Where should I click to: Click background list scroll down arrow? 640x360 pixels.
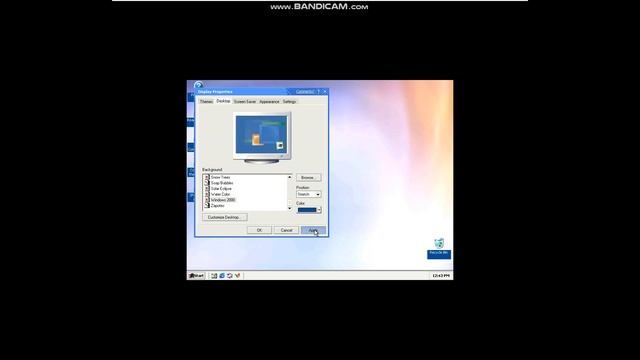[290, 209]
